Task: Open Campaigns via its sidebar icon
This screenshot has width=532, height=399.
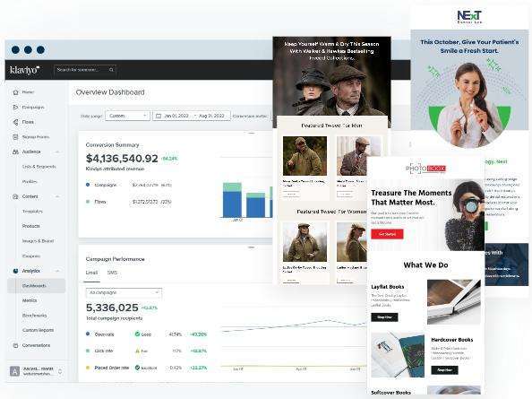Action: point(15,107)
